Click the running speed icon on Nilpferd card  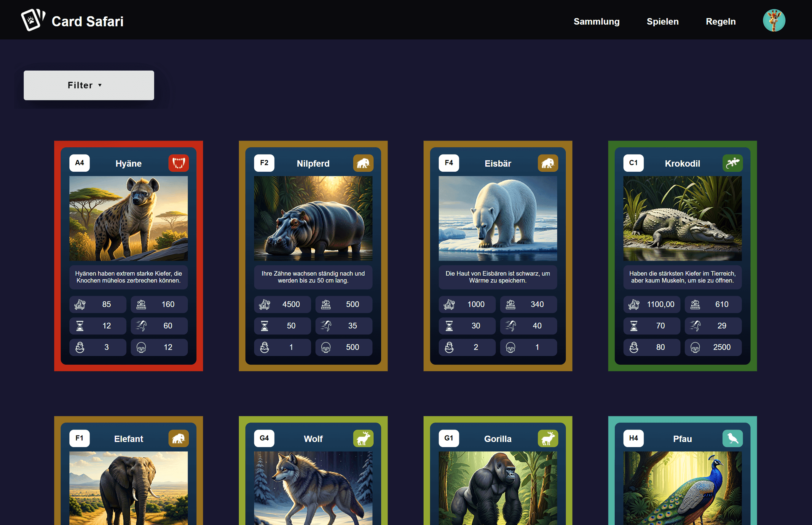(326, 326)
